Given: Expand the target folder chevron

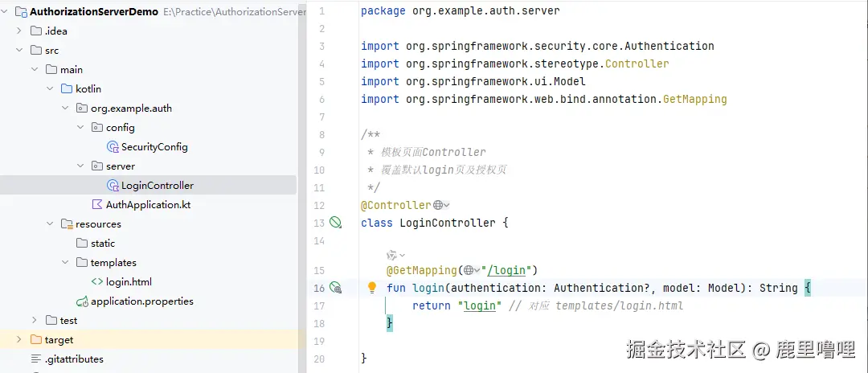Looking at the screenshot, I should tap(19, 340).
